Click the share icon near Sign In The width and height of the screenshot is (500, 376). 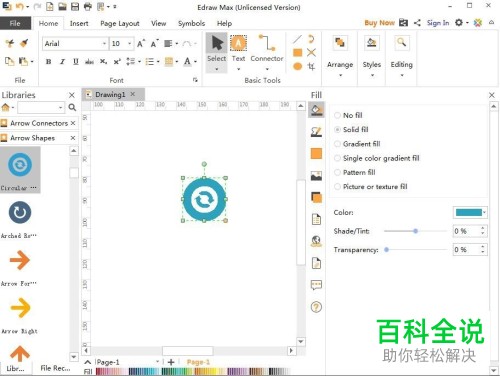[x=417, y=23]
